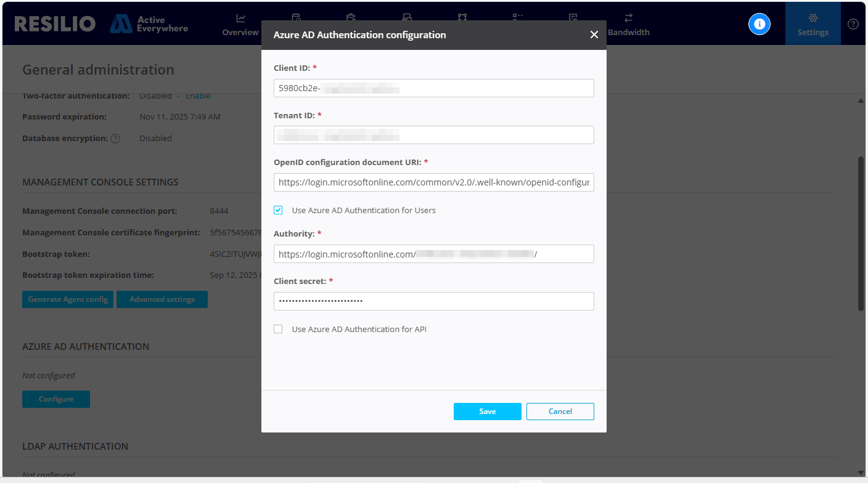The width and height of the screenshot is (868, 483).
Task: Click Enable next to Two-factor authentication
Action: tap(198, 95)
